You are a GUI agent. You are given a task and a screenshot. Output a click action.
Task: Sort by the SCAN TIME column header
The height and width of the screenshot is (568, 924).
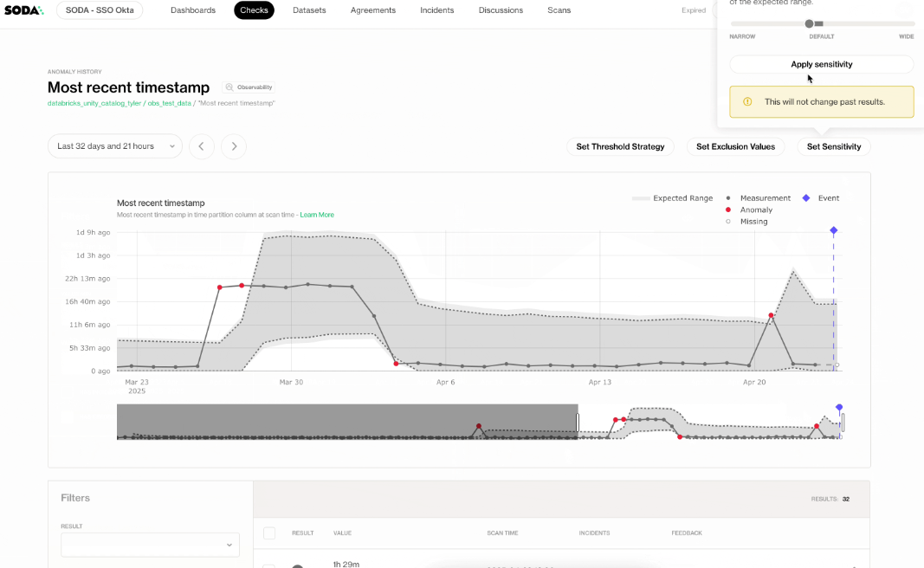(x=502, y=533)
